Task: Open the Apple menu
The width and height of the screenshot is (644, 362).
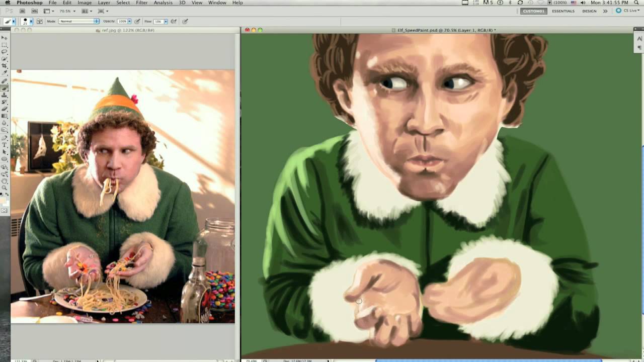Action: click(7, 3)
